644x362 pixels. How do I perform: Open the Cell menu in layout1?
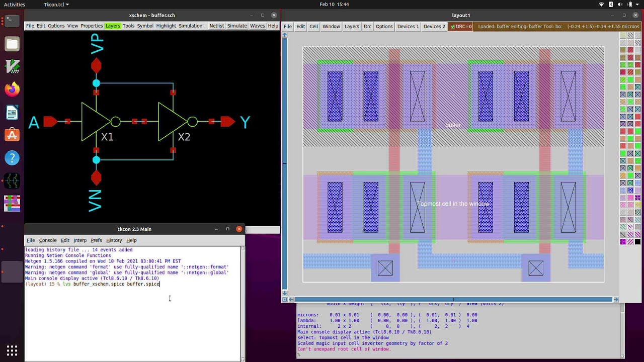[x=313, y=27]
